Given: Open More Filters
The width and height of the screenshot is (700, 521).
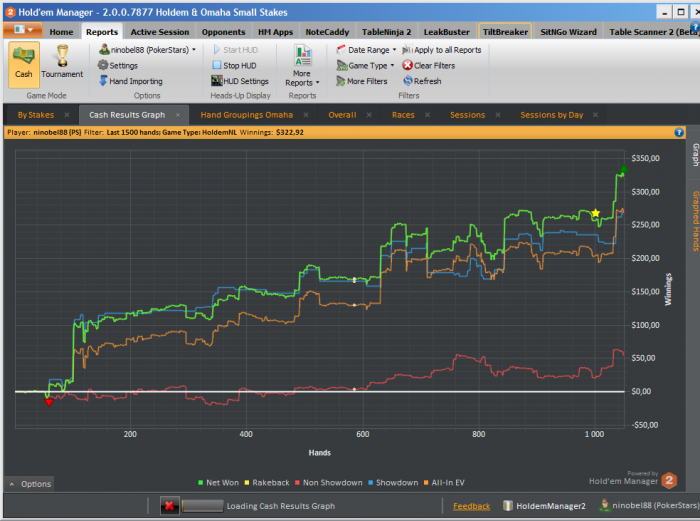Looking at the screenshot, I should 362,81.
